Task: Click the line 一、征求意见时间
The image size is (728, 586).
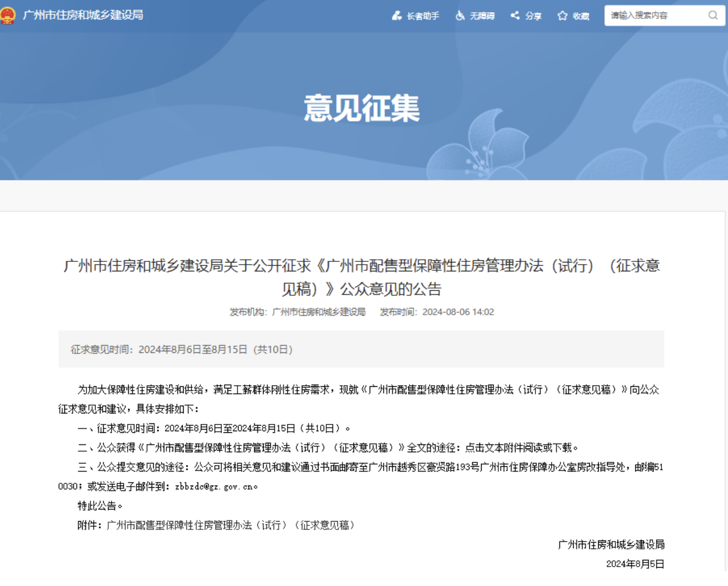Action: [214, 428]
